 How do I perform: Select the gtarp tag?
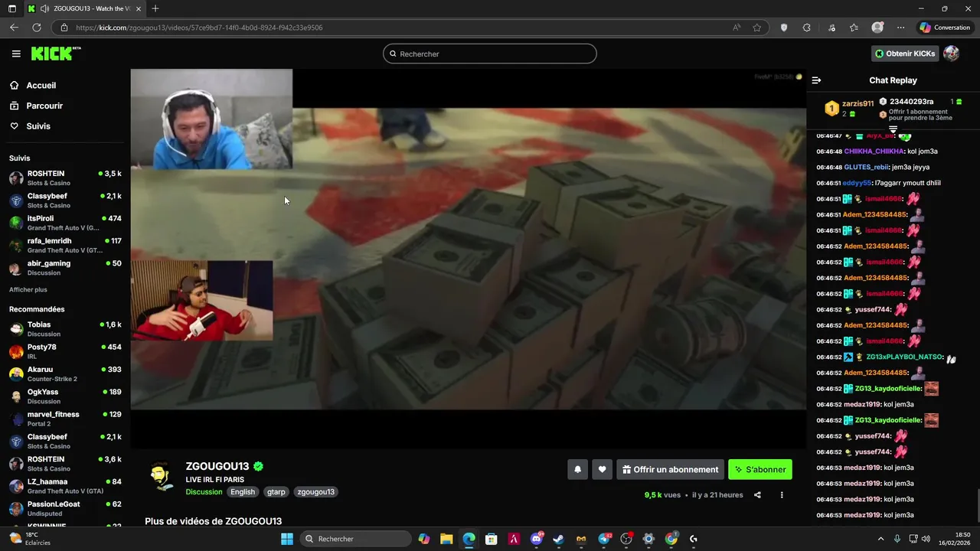276,492
